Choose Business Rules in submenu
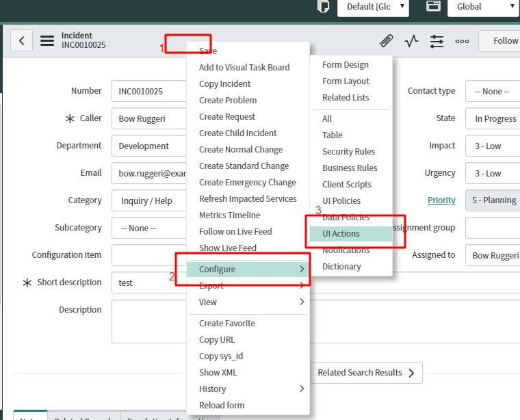Viewport: 520px width, 420px height. click(350, 168)
